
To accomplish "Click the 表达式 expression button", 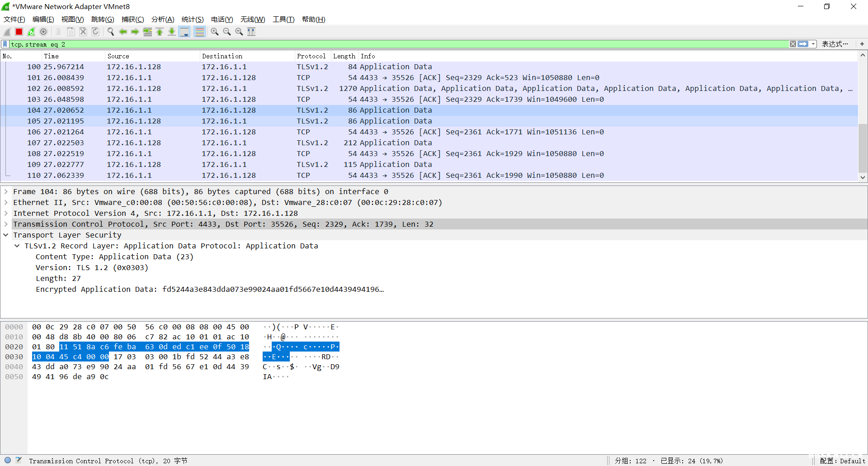I will 834,44.
